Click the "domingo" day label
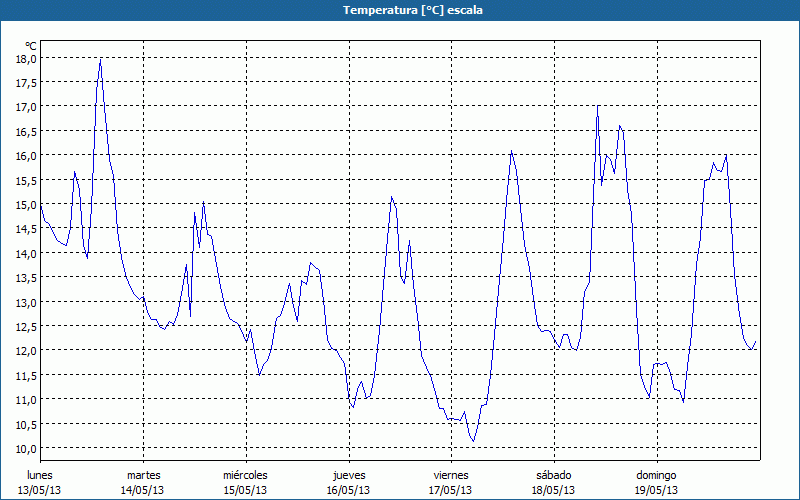Screen dimensions: 800x500 coord(656,475)
